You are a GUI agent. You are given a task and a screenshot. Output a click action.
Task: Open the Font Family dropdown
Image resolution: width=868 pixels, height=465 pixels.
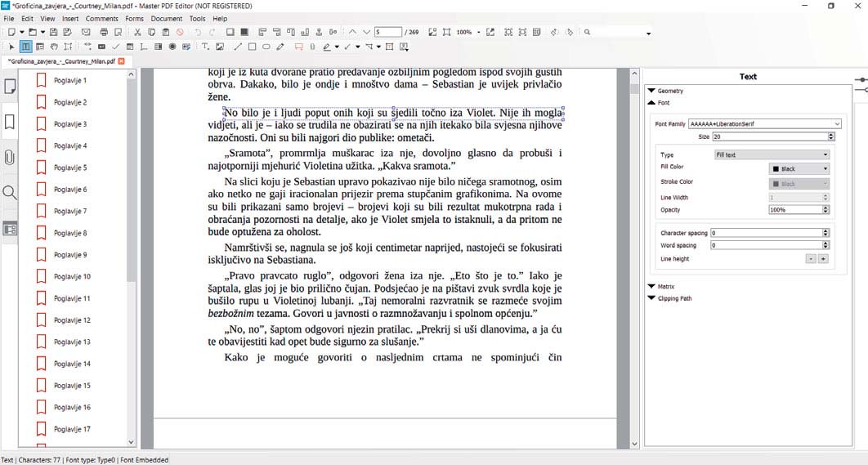764,123
